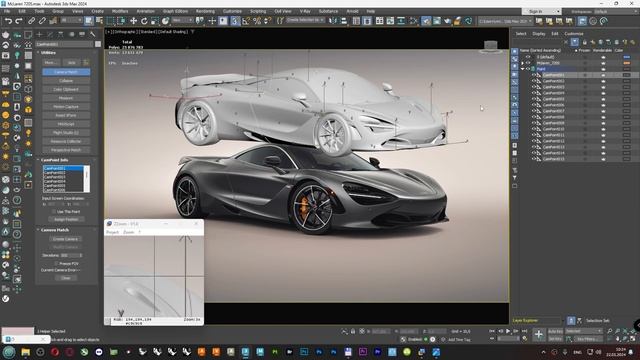Click the More... utilities button
The image size is (640, 360).
51,63
